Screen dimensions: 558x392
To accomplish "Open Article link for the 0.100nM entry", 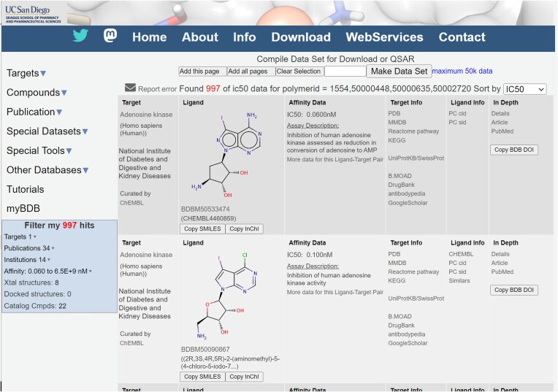I will tap(500, 263).
